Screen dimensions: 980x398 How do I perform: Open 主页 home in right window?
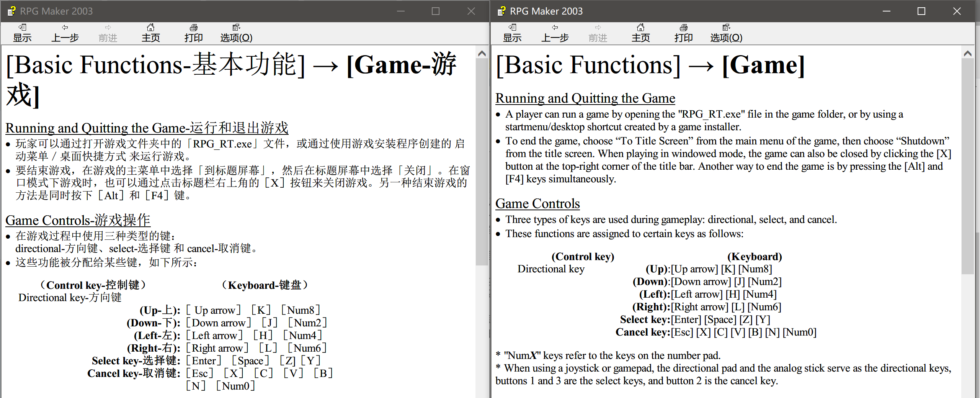pos(641,33)
